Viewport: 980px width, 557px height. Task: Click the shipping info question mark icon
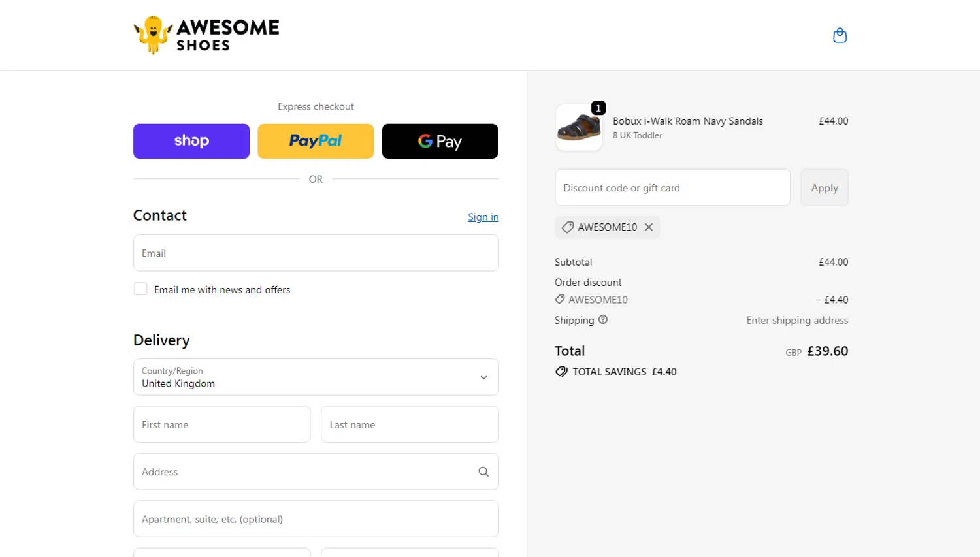coord(603,320)
